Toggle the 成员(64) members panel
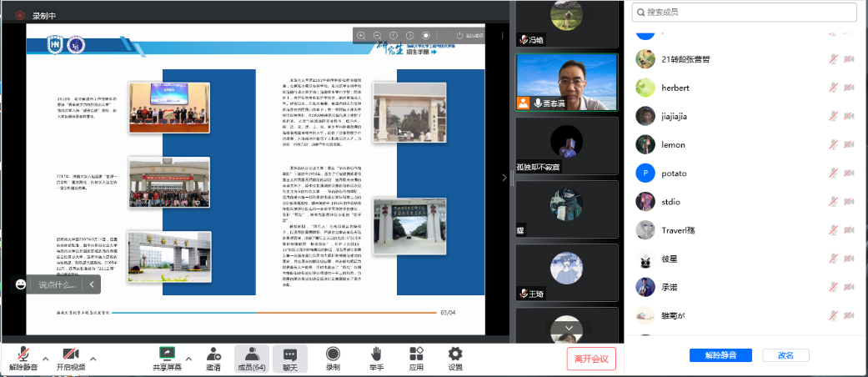Image resolution: width=868 pixels, height=377 pixels. (x=251, y=359)
